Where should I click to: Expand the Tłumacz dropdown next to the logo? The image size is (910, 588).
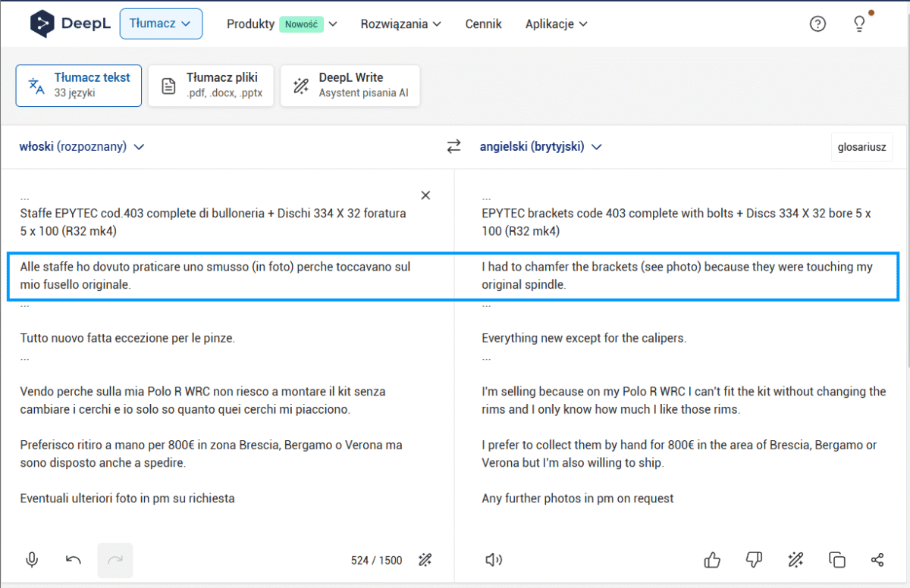point(161,23)
